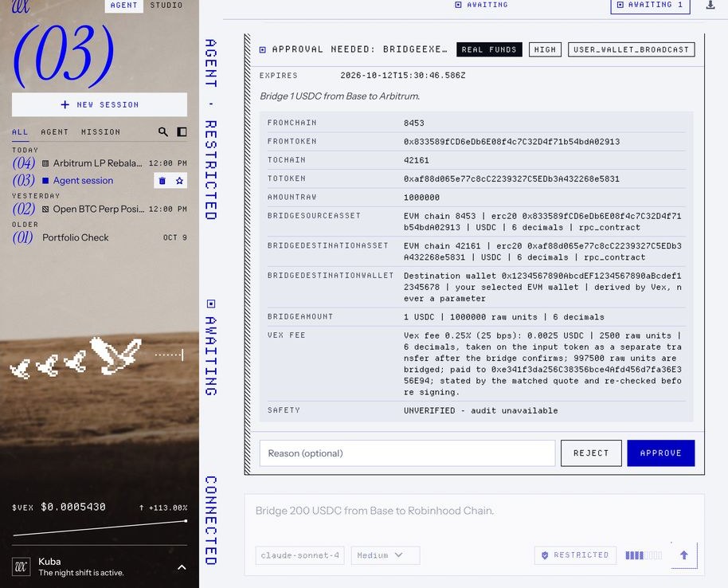Click the Kuba avatar logo icon
Viewport: 728px width, 588px height.
click(21, 566)
